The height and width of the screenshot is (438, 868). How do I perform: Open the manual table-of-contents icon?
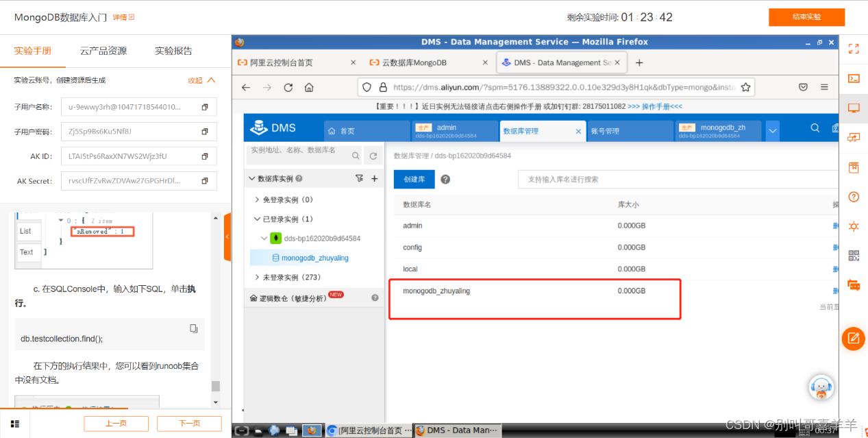point(14,424)
